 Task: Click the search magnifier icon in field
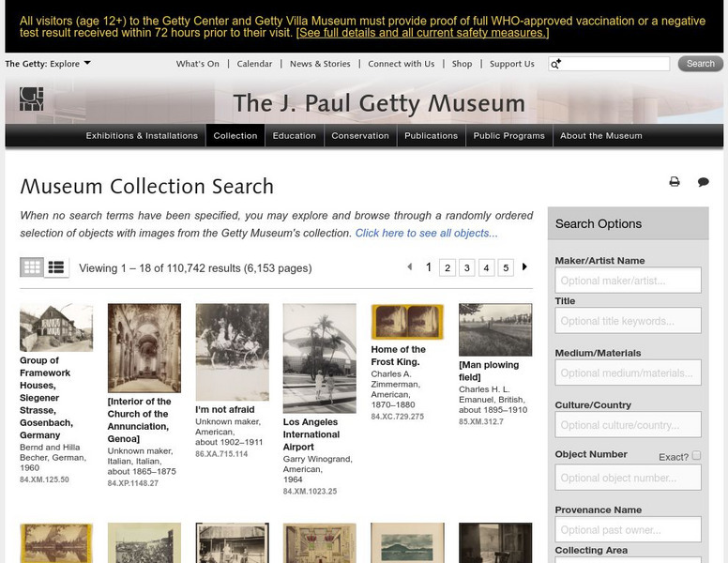pos(555,64)
